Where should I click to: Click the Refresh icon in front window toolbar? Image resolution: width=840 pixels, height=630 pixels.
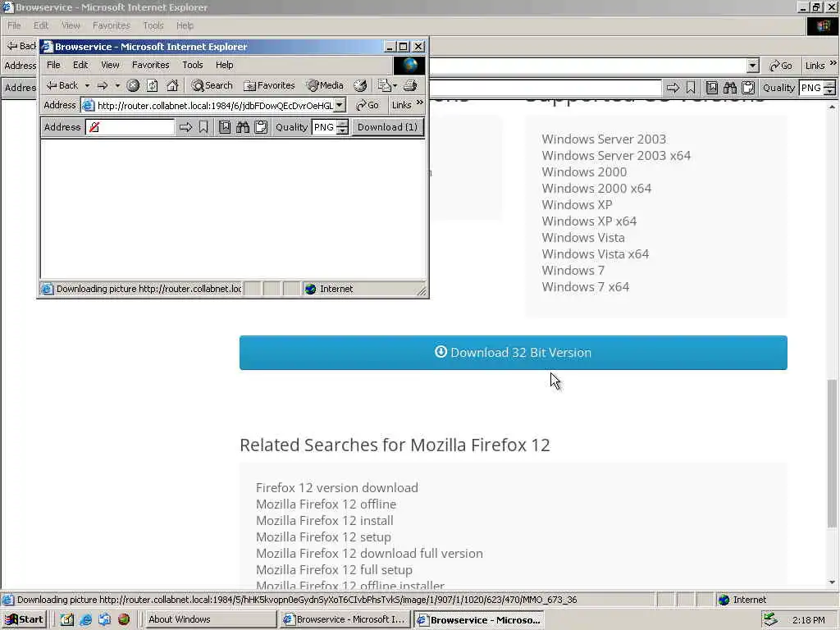[x=152, y=85]
